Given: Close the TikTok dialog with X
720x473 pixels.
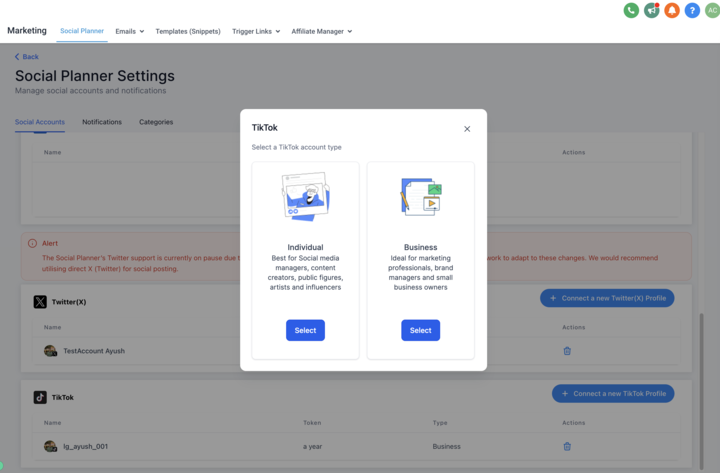Looking at the screenshot, I should (467, 129).
